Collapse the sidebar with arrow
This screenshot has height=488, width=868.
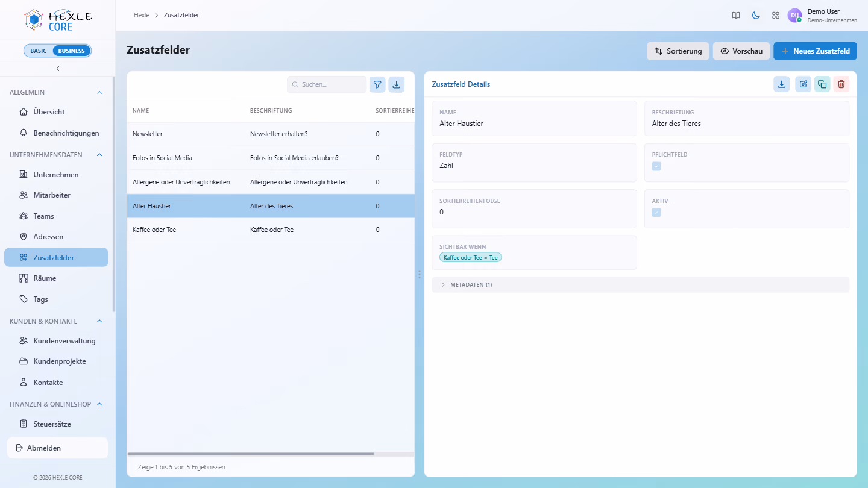tap(58, 69)
